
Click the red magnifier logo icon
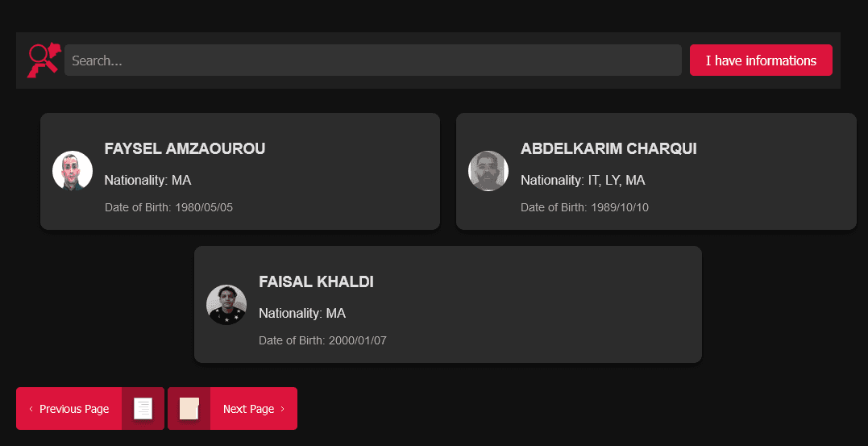pyautogui.click(x=44, y=60)
